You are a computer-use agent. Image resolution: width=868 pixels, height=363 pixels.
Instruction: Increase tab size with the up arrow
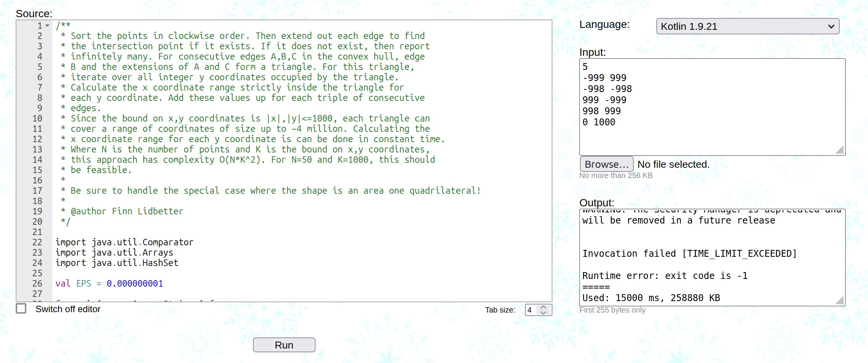(543, 307)
